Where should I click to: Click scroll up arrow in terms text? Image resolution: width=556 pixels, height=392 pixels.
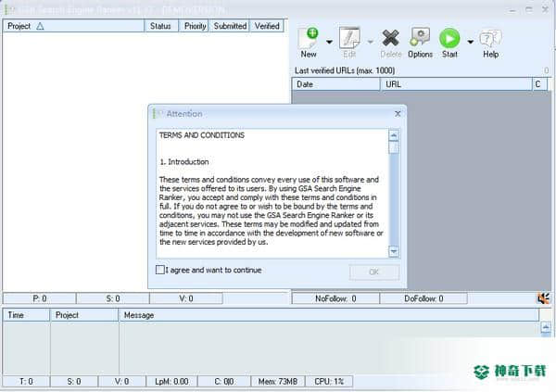(x=394, y=135)
